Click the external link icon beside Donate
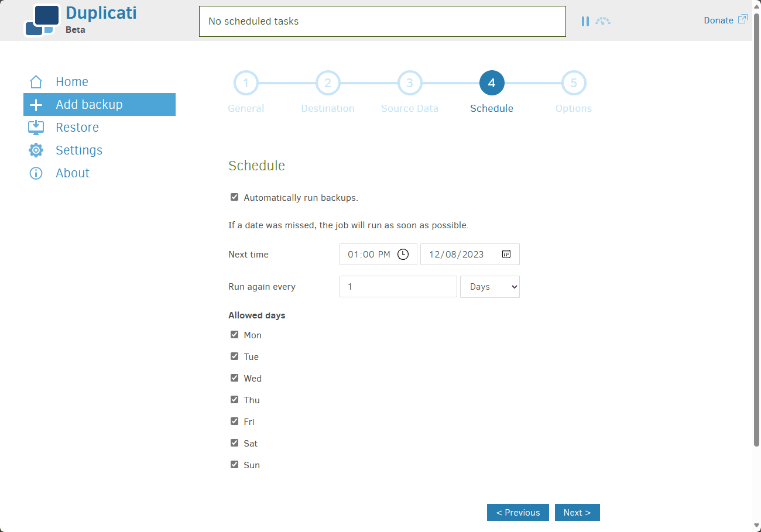The height and width of the screenshot is (532, 761). point(742,19)
